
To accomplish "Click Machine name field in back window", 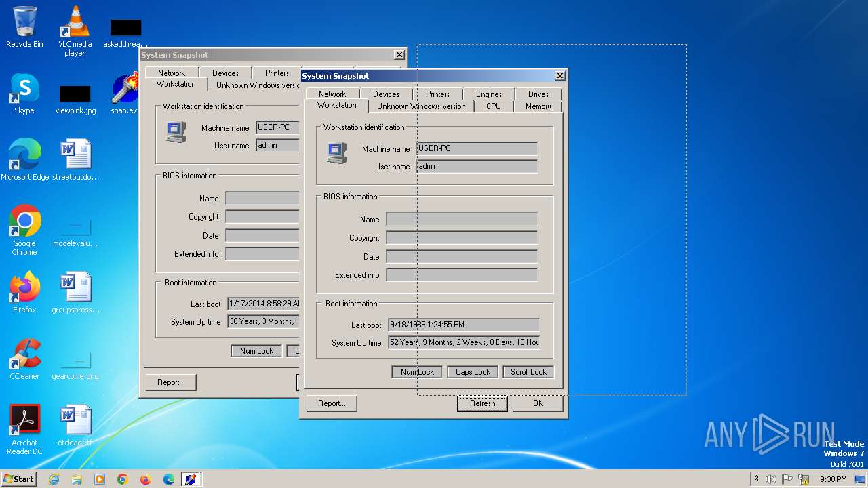I will click(x=277, y=127).
